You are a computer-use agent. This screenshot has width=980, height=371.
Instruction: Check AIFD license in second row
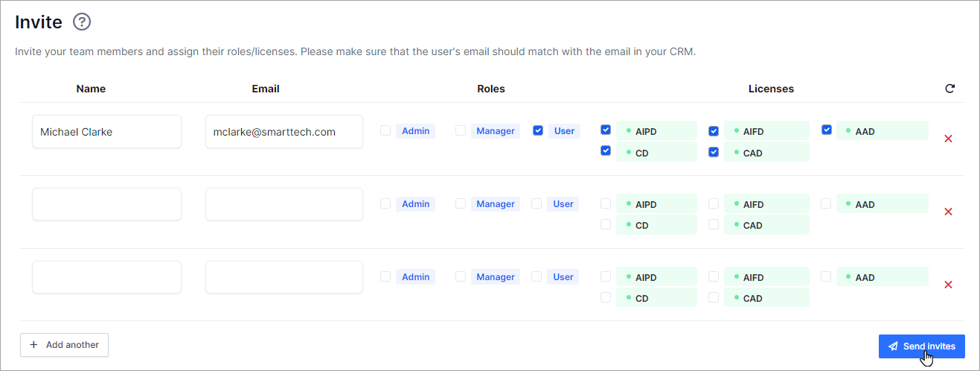click(x=714, y=203)
